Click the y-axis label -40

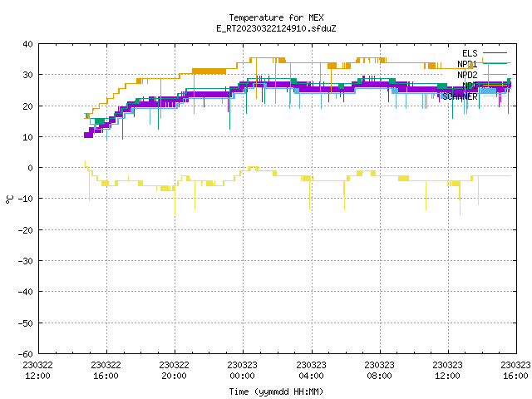coord(26,292)
